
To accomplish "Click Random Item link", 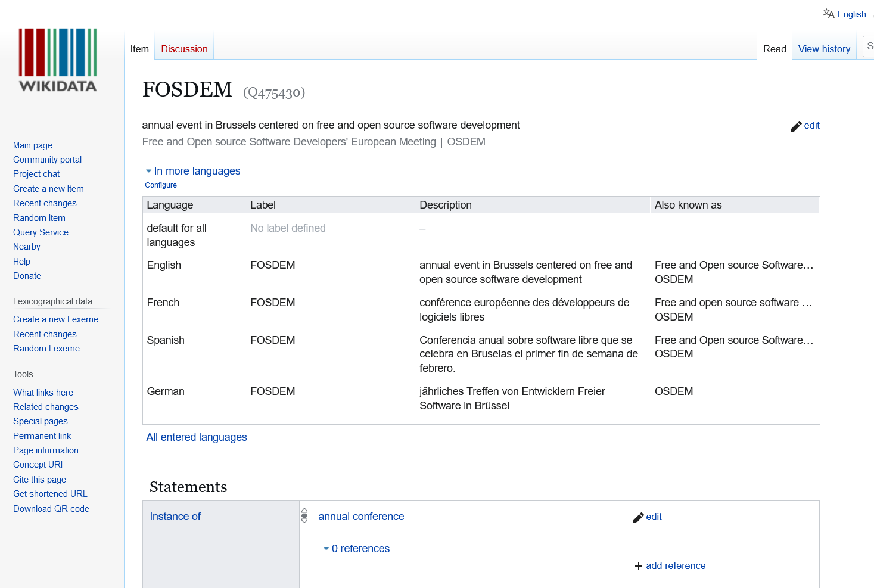I will click(x=39, y=218).
